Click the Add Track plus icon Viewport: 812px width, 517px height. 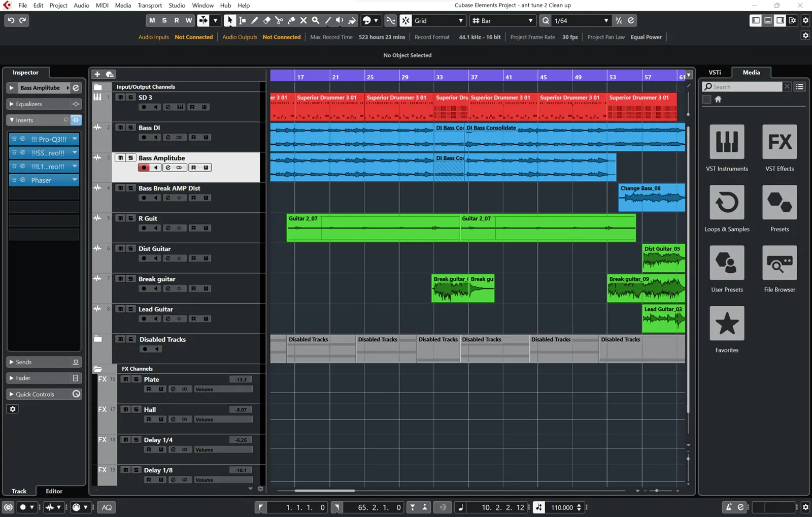coord(97,74)
